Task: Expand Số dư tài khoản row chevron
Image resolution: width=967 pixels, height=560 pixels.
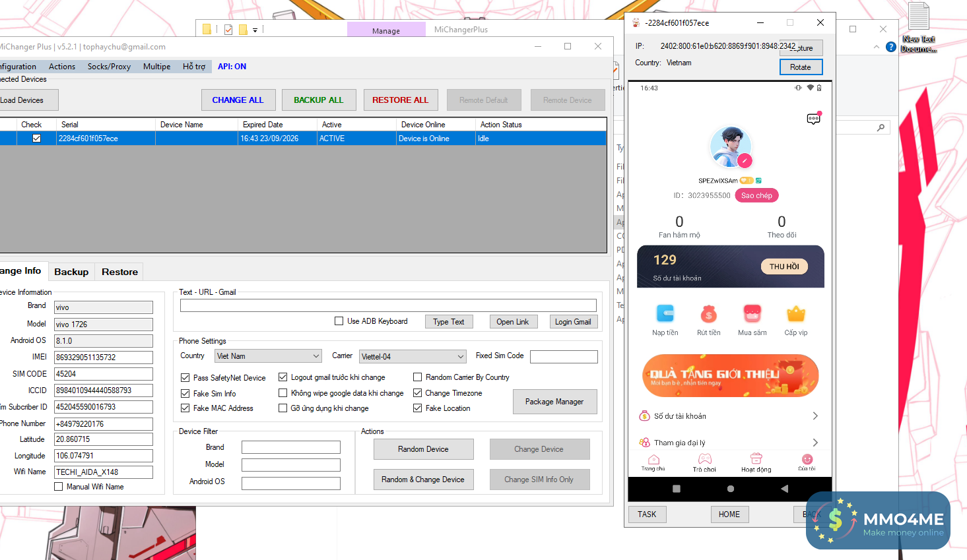Action: (815, 416)
